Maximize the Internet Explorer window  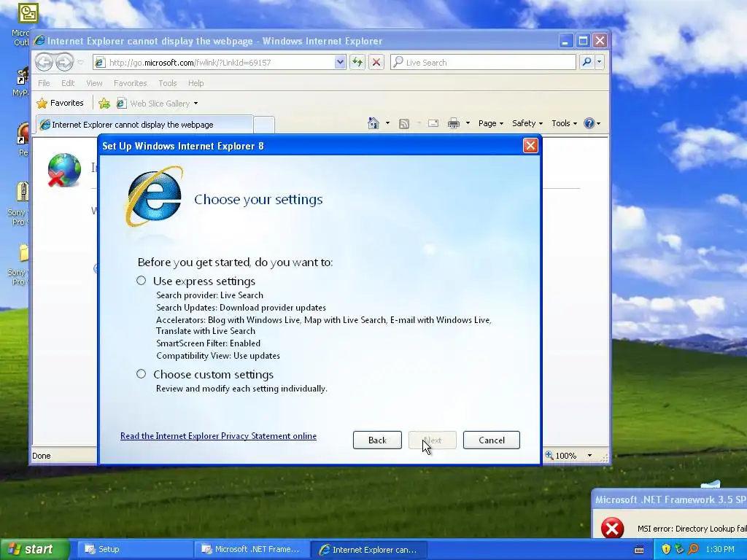tap(583, 41)
